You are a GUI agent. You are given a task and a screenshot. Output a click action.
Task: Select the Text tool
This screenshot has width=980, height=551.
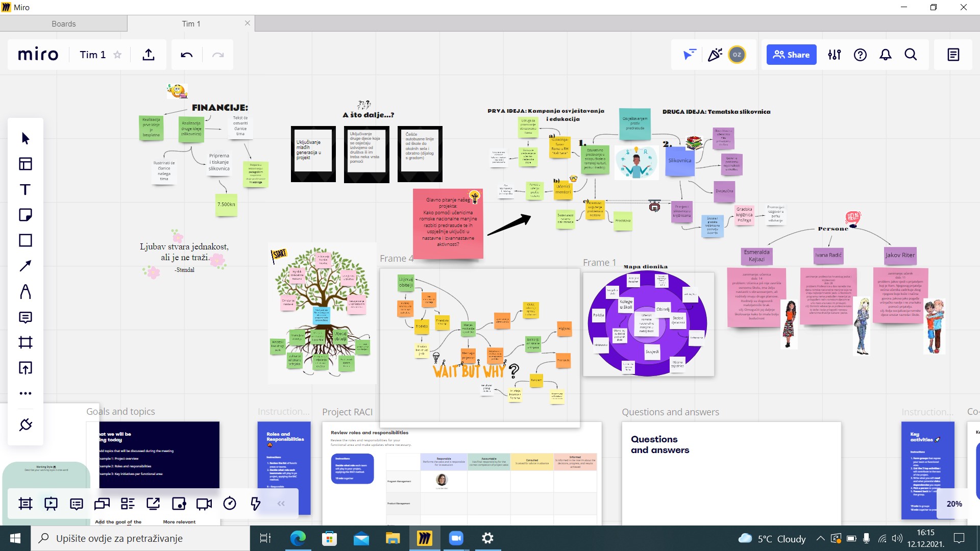[26, 190]
